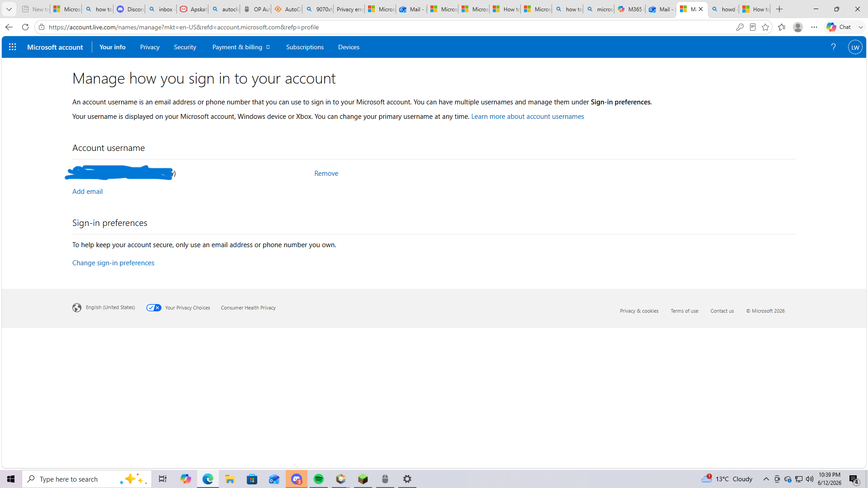Remove the account username

[326, 174]
